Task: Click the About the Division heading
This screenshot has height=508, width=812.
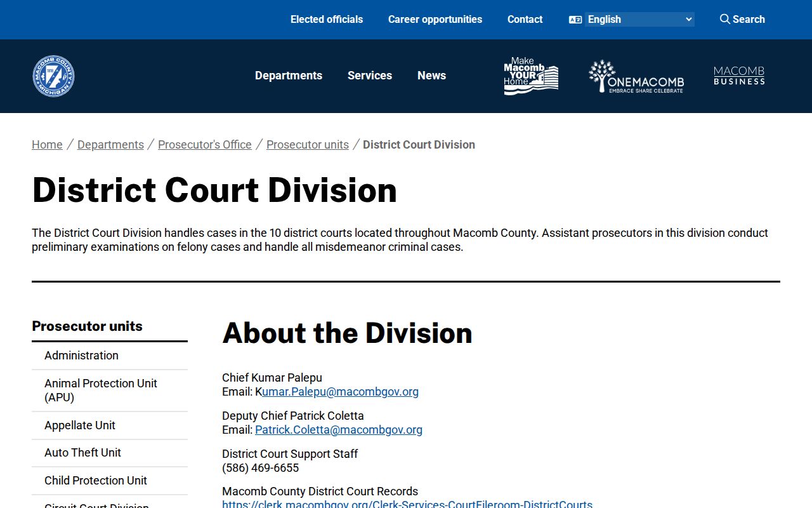Action: (x=347, y=333)
